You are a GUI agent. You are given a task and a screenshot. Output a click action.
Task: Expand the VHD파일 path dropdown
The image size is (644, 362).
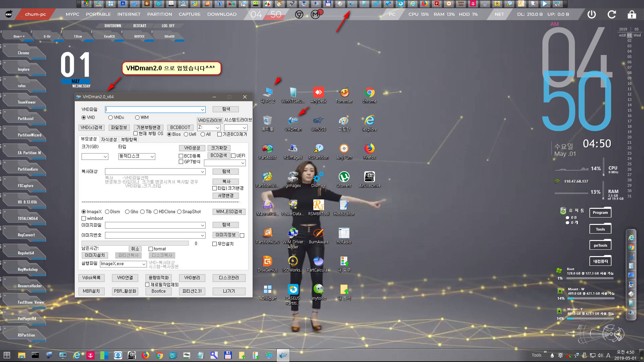click(x=202, y=110)
